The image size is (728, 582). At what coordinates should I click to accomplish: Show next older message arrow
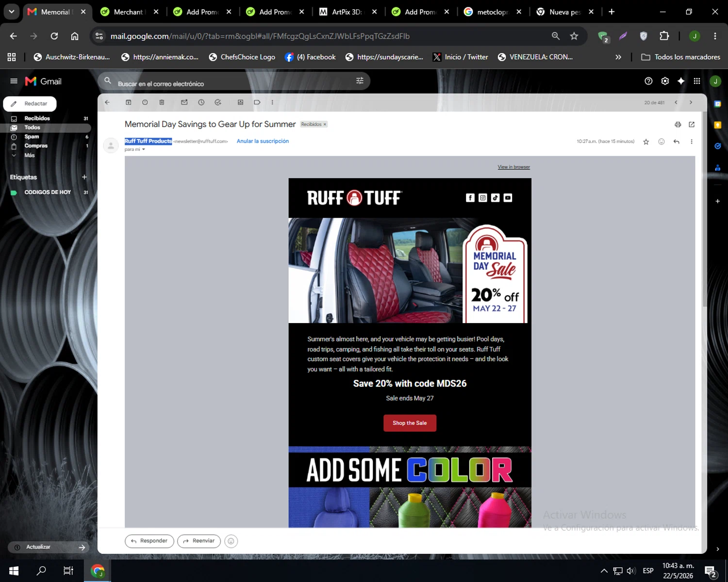click(691, 102)
